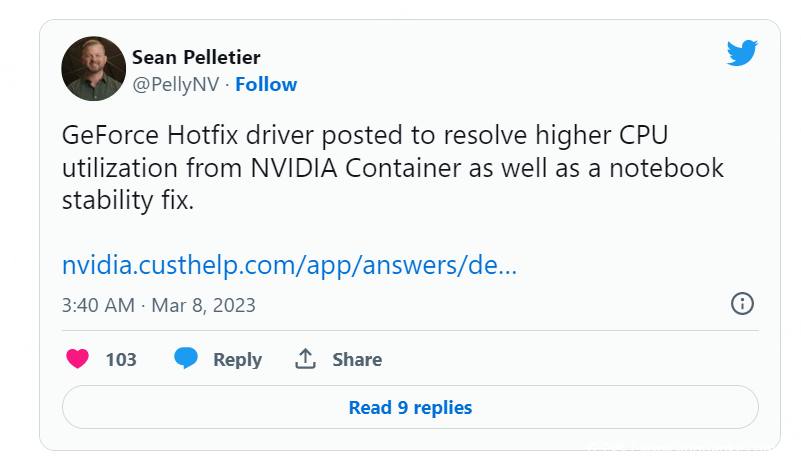The height and width of the screenshot is (468, 801).
Task: Click the stability fix text line
Action: [x=128, y=200]
